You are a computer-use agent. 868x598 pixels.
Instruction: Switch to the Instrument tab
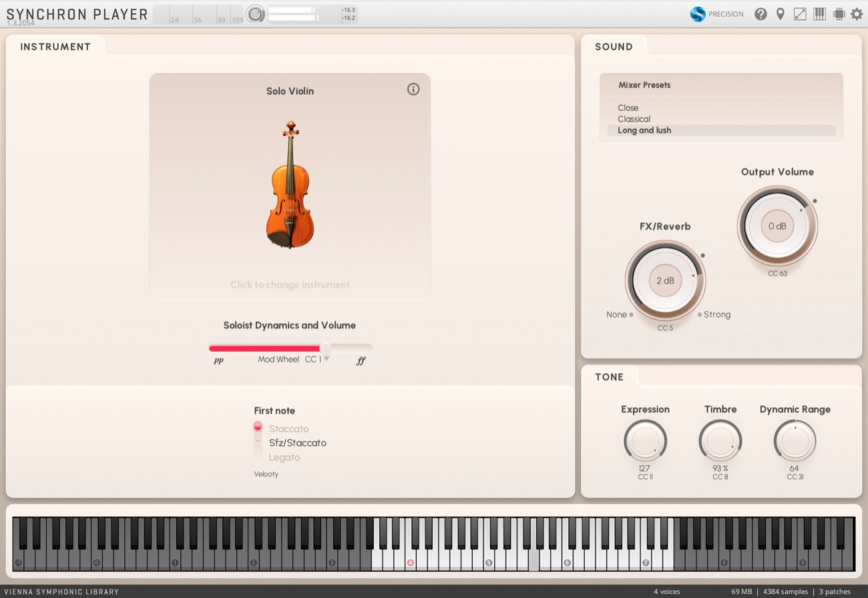tap(56, 46)
